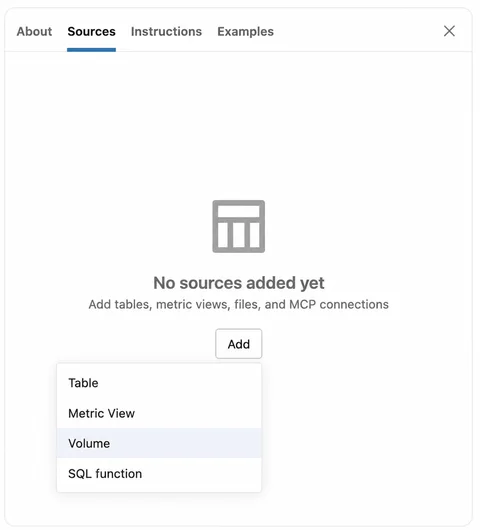Screen dimensions: 480x530
Task: Click the left column of the table icon
Action: point(223,235)
